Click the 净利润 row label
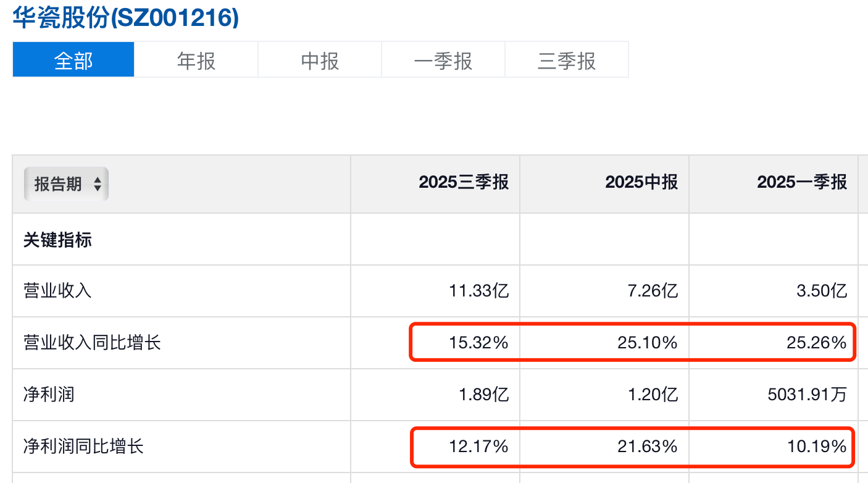This screenshot has height=483, width=868. 49,394
